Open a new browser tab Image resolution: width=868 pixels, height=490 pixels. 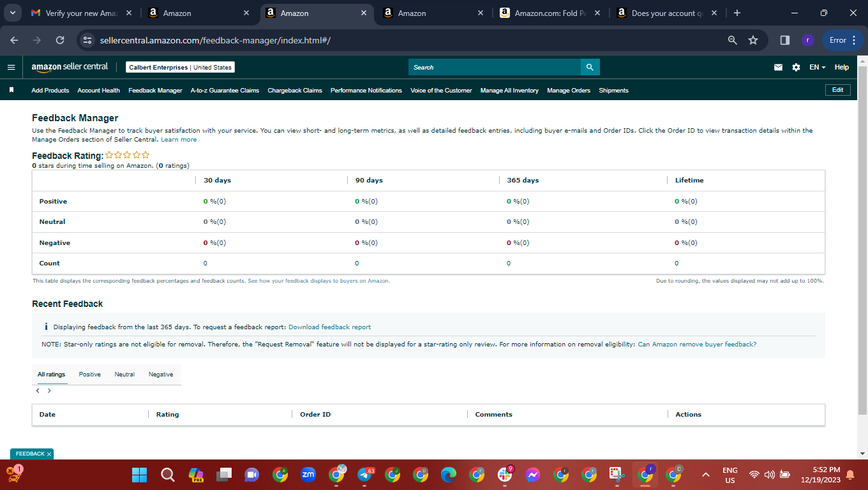pyautogui.click(x=737, y=13)
